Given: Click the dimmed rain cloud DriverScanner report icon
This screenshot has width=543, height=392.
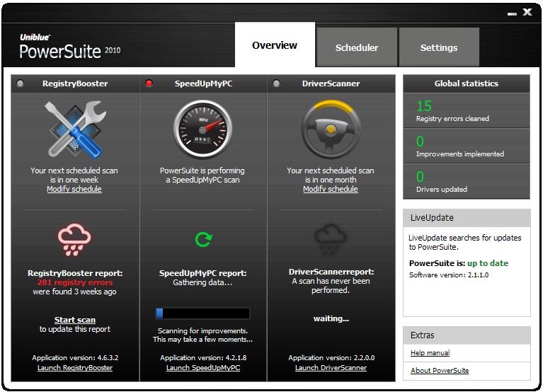Looking at the screenshot, I should tap(331, 239).
